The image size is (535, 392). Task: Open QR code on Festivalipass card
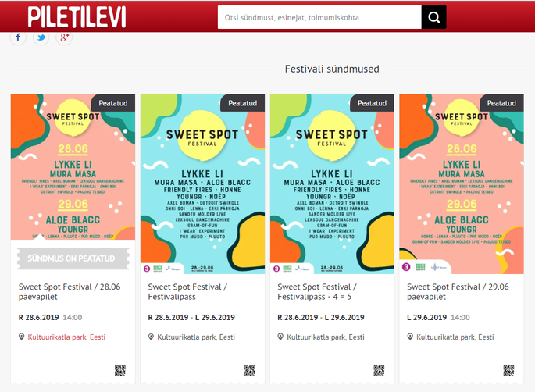point(250,371)
